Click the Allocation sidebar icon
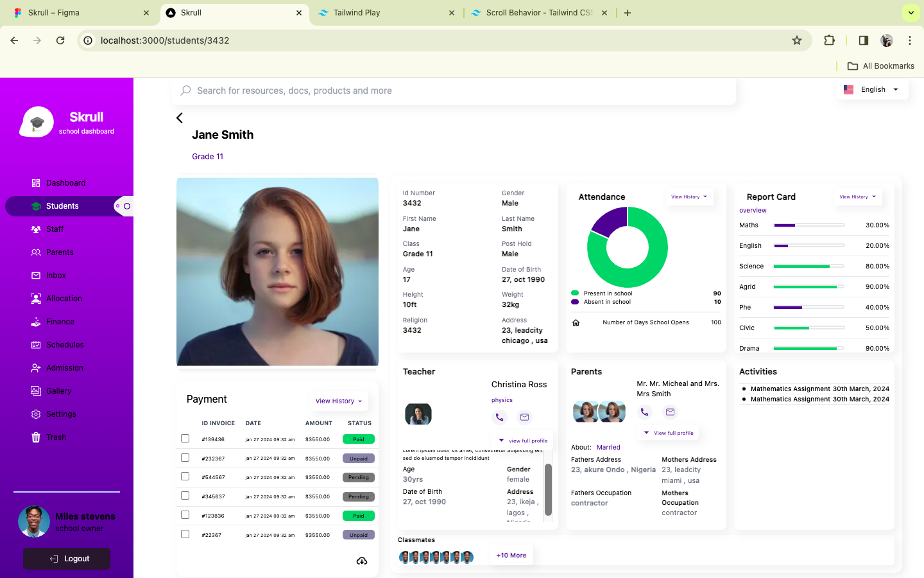The image size is (924, 578). 36,299
